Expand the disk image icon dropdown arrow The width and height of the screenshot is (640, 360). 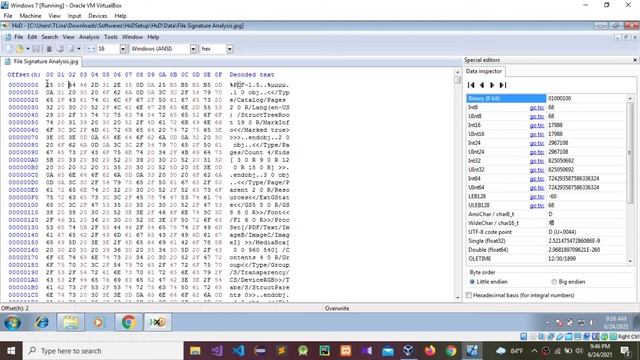pos(78,49)
